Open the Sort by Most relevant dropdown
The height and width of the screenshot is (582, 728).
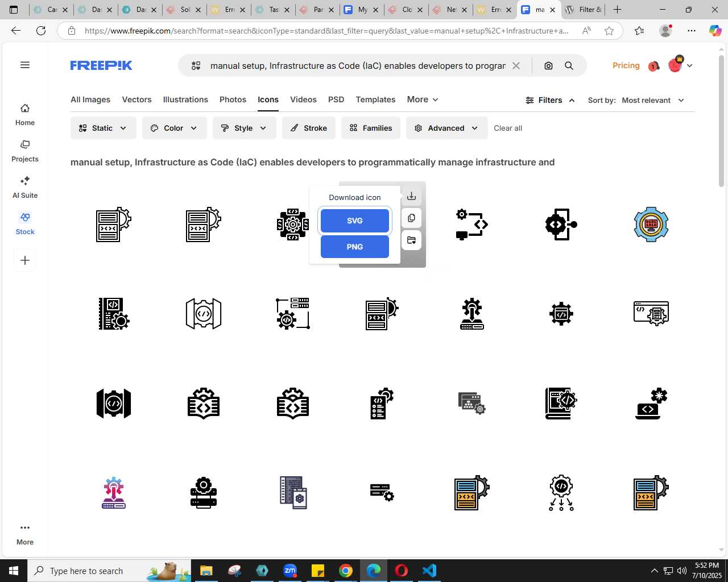point(652,100)
